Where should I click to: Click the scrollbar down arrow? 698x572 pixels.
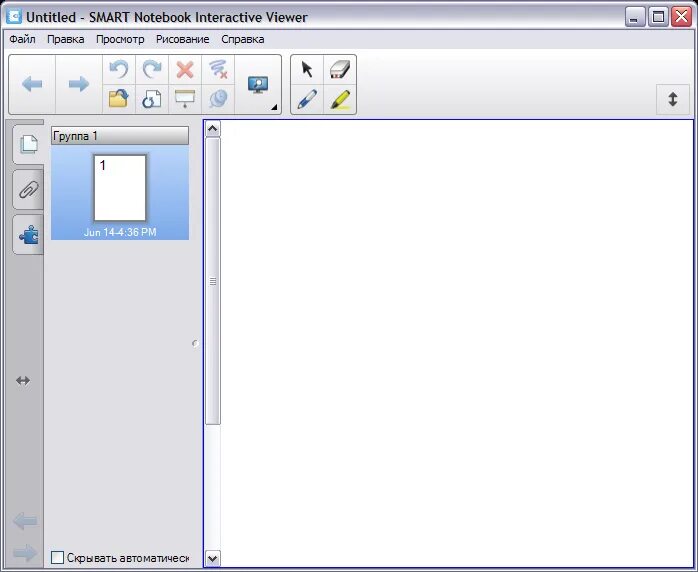click(213, 558)
